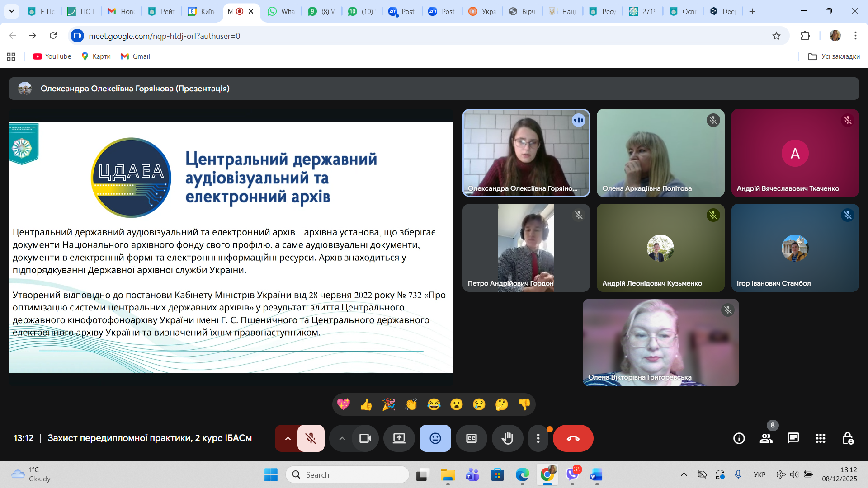Open the participants people panel

(x=766, y=438)
